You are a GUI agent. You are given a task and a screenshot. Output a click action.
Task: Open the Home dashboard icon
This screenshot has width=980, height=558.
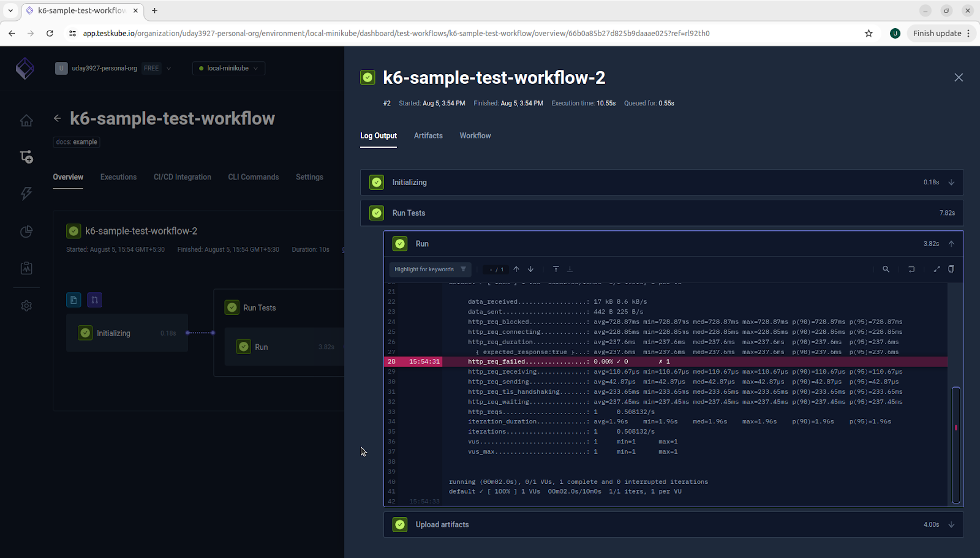point(26,121)
